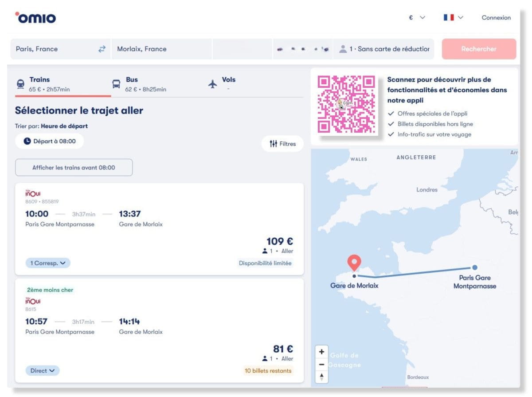The height and width of the screenshot is (397, 532).
Task: Click the filter sliders icon
Action: [273, 144]
